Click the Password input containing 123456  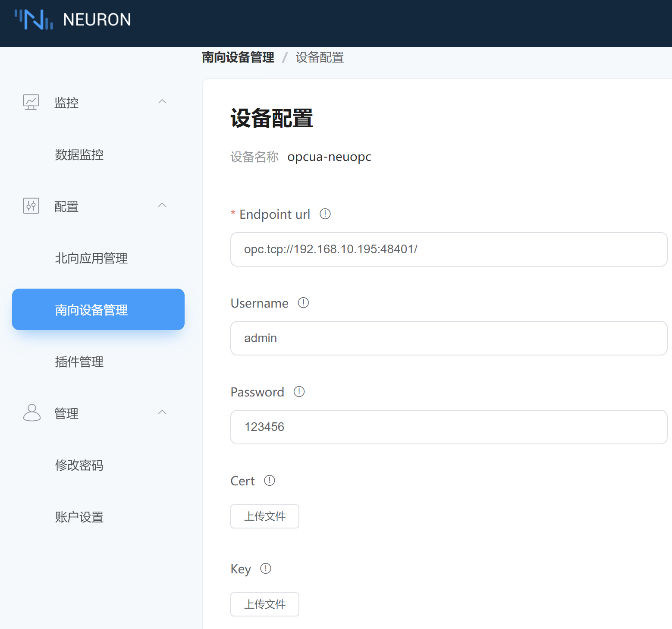449,427
